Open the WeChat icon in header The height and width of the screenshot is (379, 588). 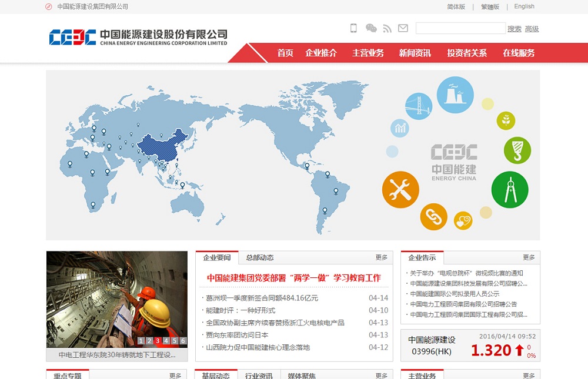pyautogui.click(x=371, y=28)
